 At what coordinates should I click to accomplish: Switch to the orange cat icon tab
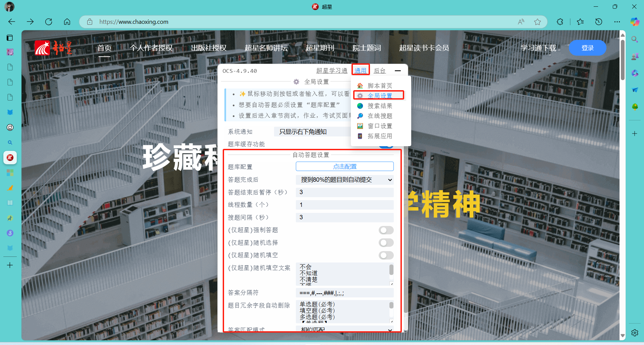pyautogui.click(x=10, y=188)
